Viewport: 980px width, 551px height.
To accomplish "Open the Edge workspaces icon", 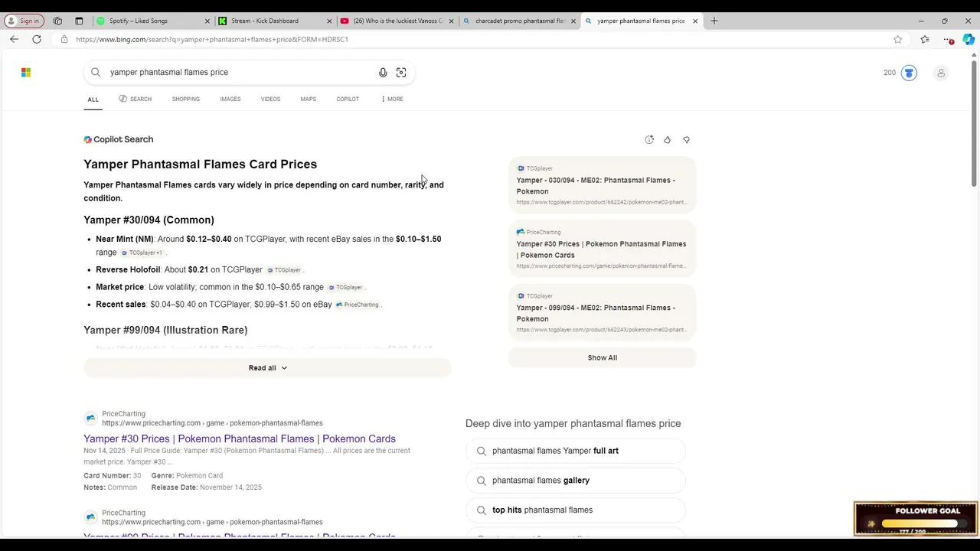I will coord(57,21).
